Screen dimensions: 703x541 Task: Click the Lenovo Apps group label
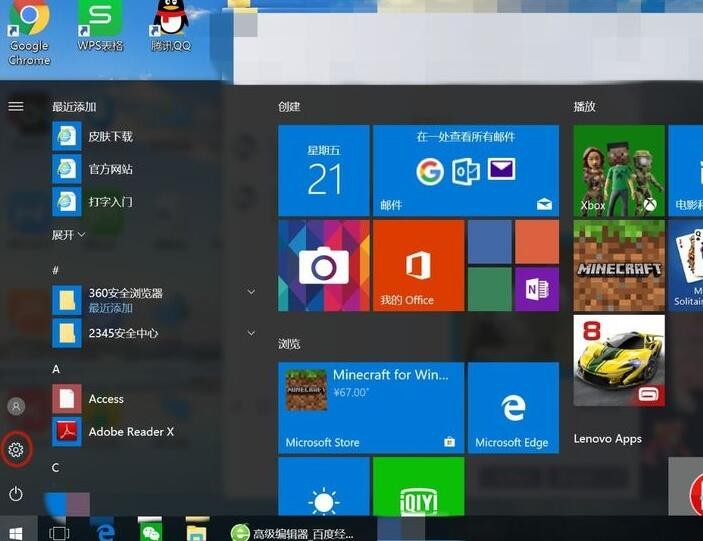coord(608,439)
